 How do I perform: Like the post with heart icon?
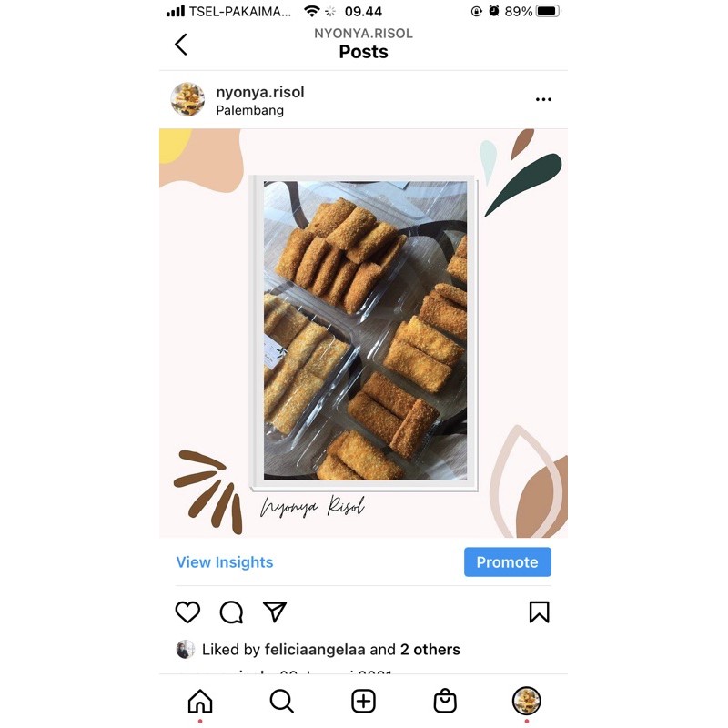tap(187, 612)
